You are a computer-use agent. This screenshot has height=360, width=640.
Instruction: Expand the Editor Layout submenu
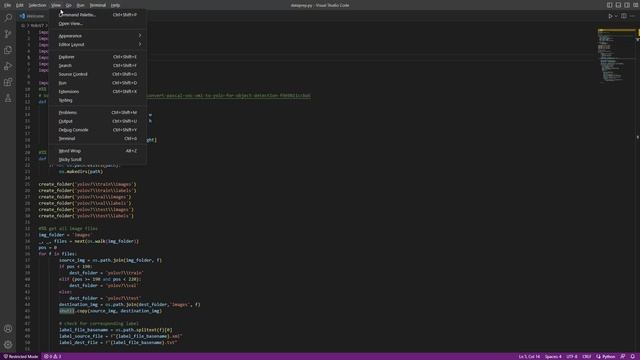pos(98,44)
